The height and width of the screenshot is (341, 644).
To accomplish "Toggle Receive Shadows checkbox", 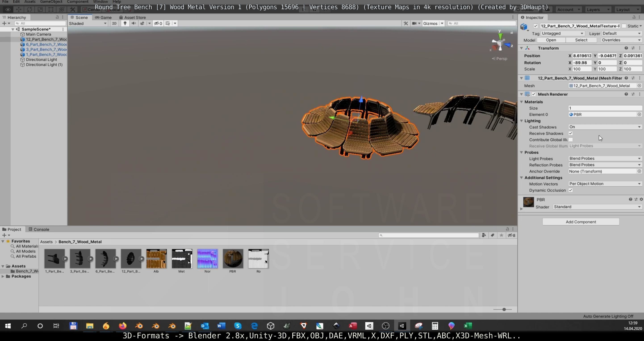I will coord(571,133).
